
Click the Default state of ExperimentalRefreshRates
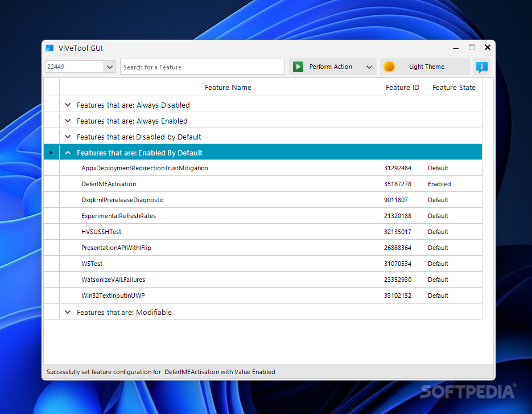(x=438, y=216)
